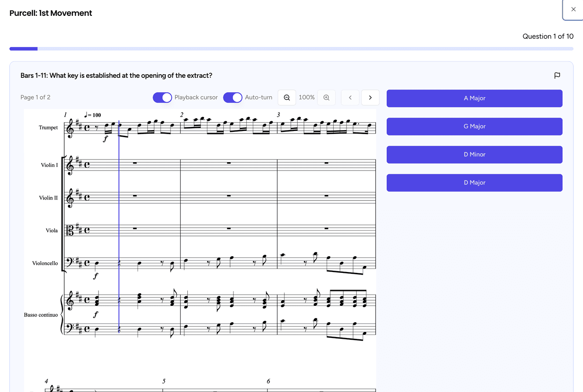Screen dimensions: 583x392
Task: Zoom in the score with the plus magnifier
Action: coord(326,98)
